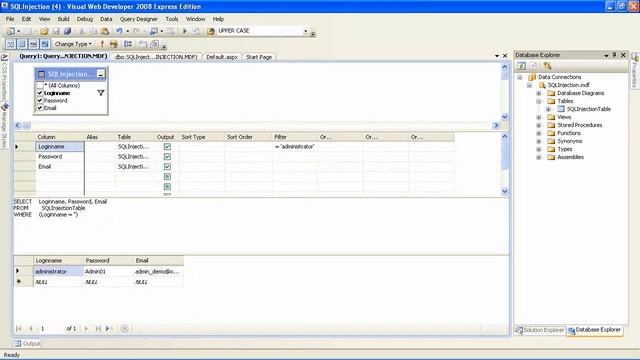Expand the Functions folder node
The height and width of the screenshot is (360, 640).
[539, 133]
